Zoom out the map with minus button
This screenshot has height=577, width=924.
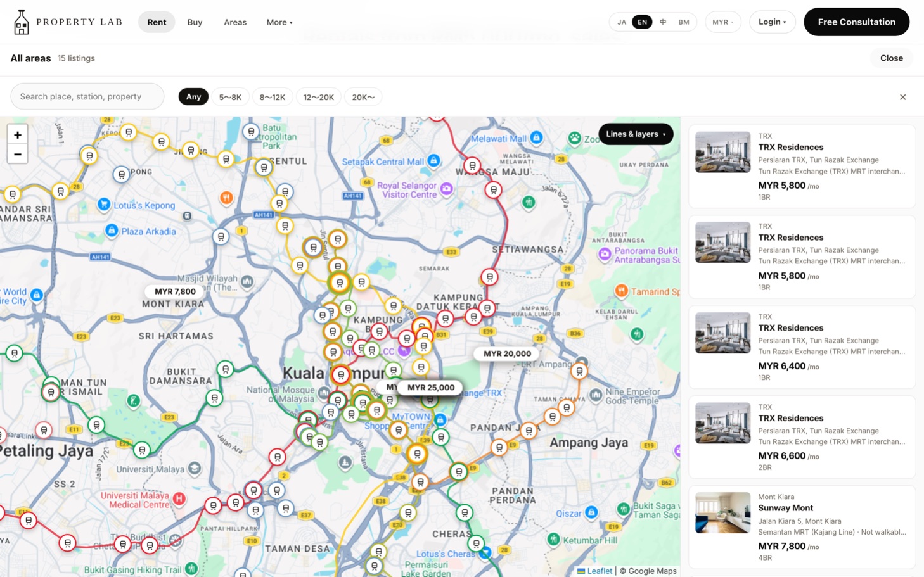pyautogui.click(x=18, y=154)
